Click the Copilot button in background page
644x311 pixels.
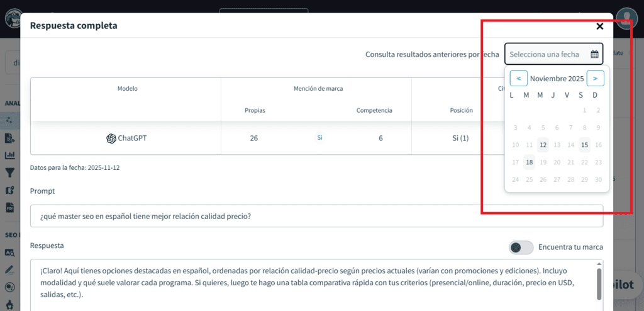pyautogui.click(x=628, y=285)
